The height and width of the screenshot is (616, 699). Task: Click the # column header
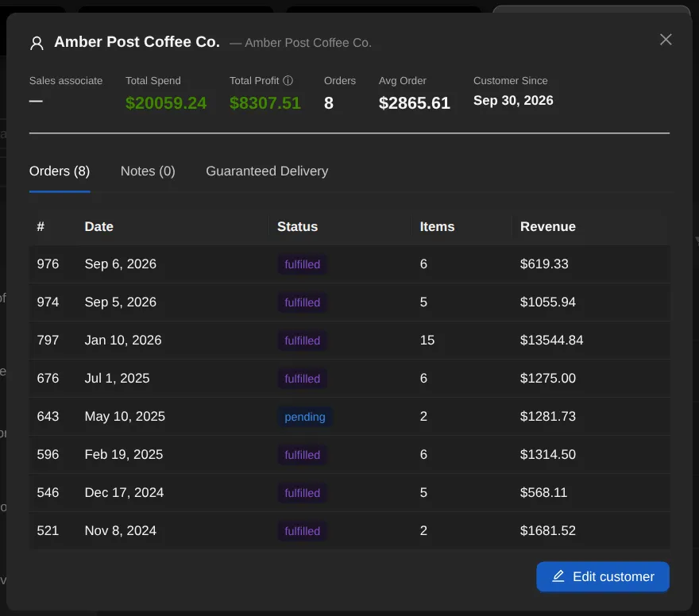pos(41,227)
